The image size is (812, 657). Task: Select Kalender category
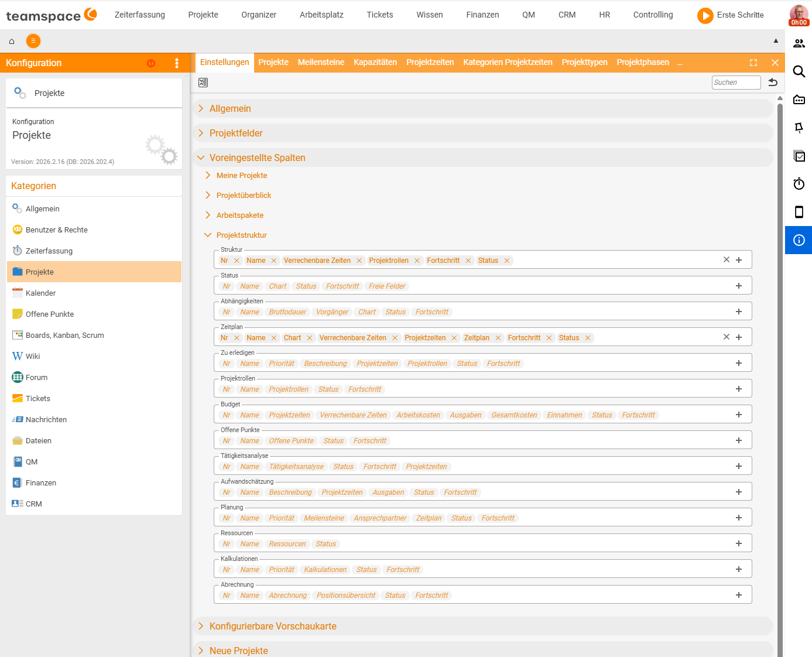coord(94,293)
